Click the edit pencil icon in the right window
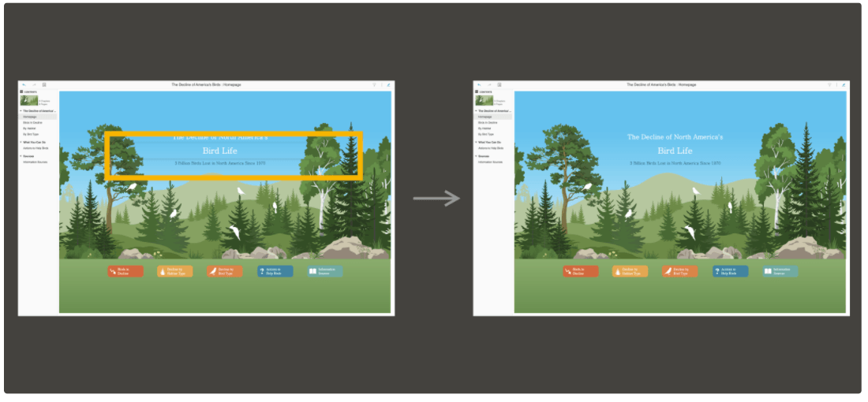Screen dimensions: 868x402 pyautogui.click(x=844, y=84)
